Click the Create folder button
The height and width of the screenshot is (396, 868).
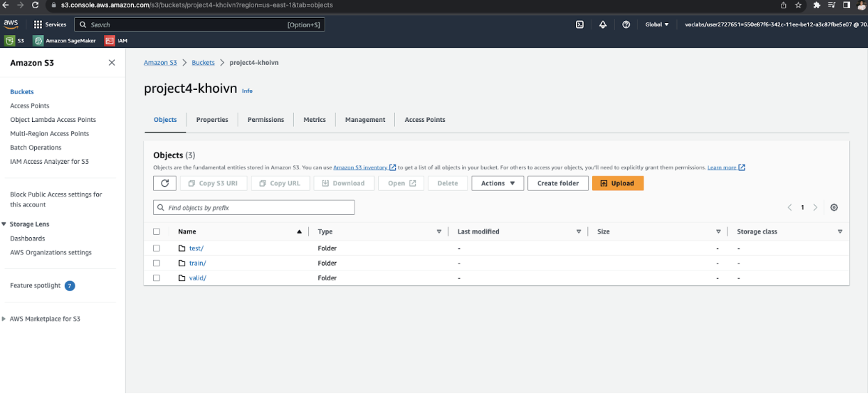coord(558,183)
